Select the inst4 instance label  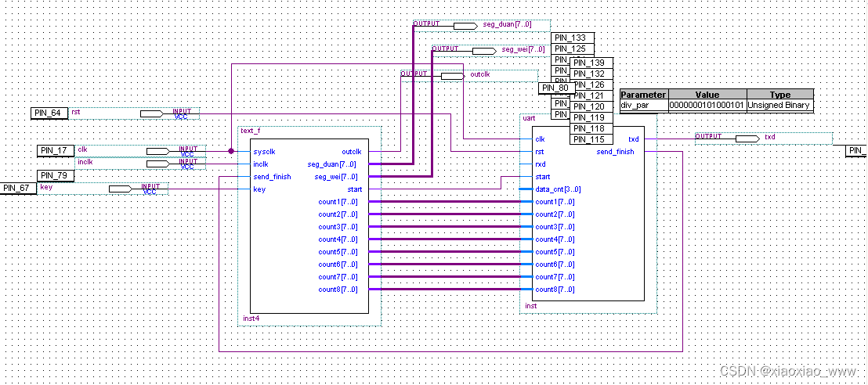250,318
